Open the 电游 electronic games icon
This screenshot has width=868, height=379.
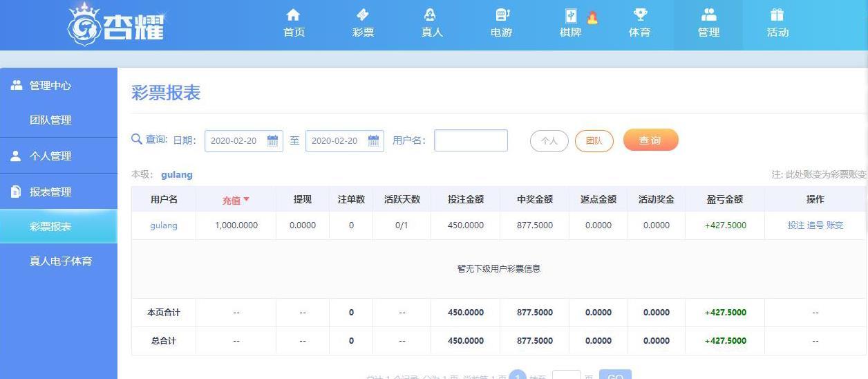pyautogui.click(x=502, y=15)
